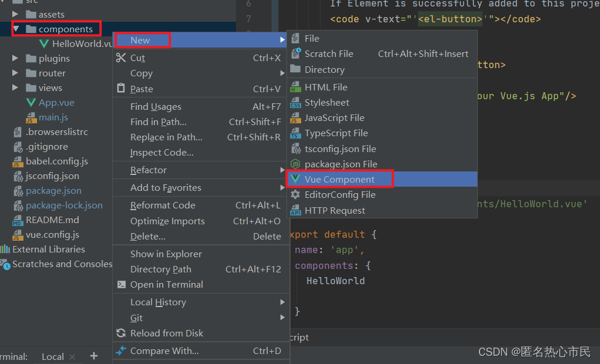Click the Stylesheet CSS icon
Screen dimensions: 600x364
coord(296,103)
